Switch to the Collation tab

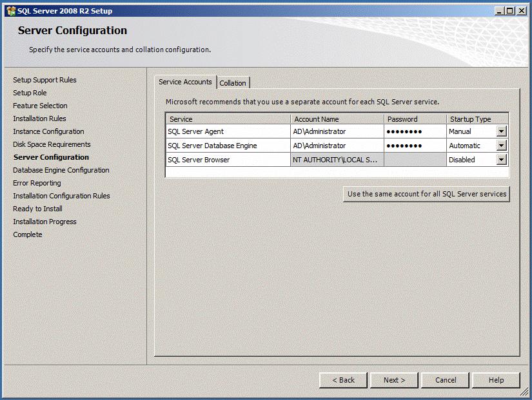coord(233,82)
